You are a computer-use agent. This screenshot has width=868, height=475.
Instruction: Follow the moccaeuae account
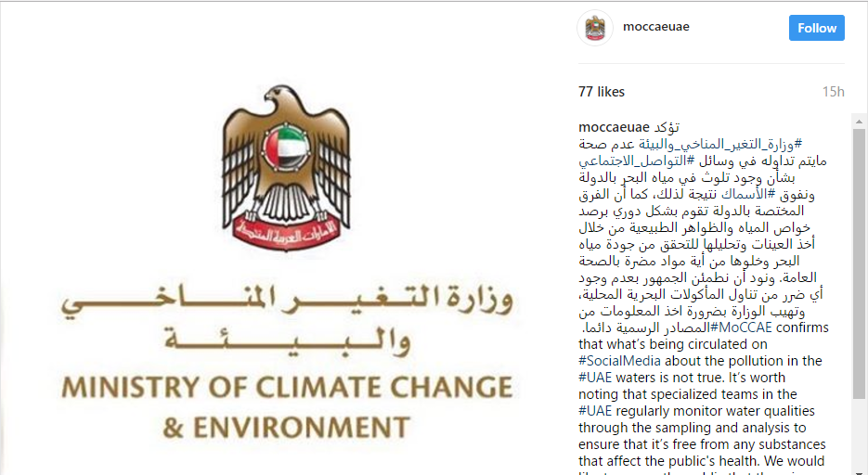point(817,28)
